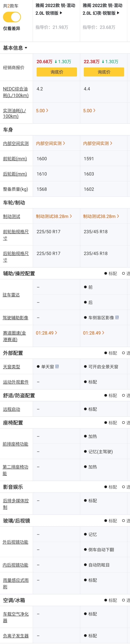The height and width of the screenshot is (644, 130).
Task: Open 驻车雷达 parameter explanation
Action: [x=11, y=295]
